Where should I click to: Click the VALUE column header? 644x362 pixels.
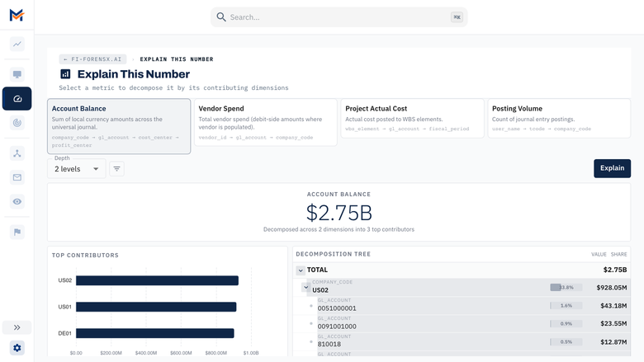coord(599,254)
